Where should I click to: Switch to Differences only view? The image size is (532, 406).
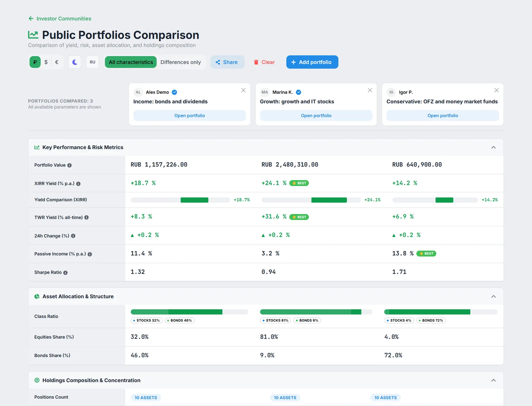pyautogui.click(x=181, y=62)
